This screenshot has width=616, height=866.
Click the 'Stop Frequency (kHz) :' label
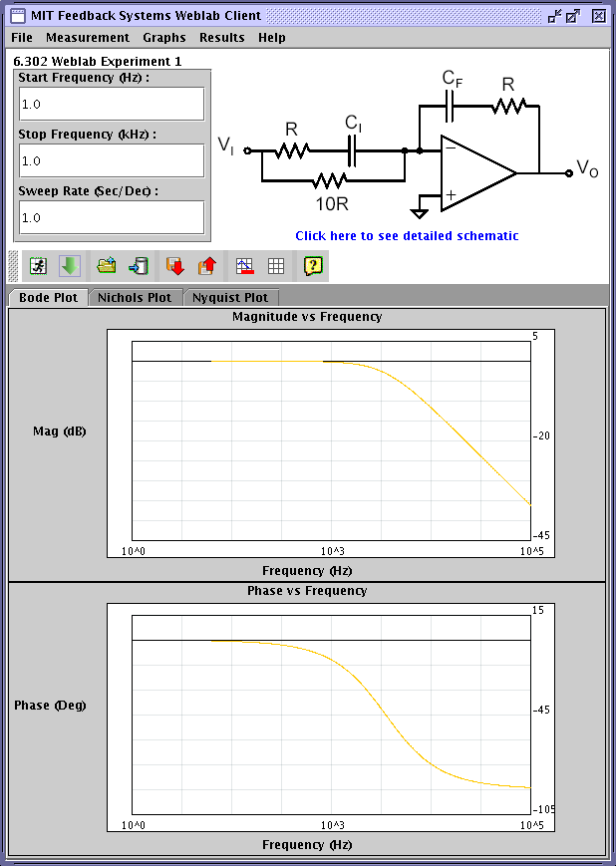(x=87, y=135)
